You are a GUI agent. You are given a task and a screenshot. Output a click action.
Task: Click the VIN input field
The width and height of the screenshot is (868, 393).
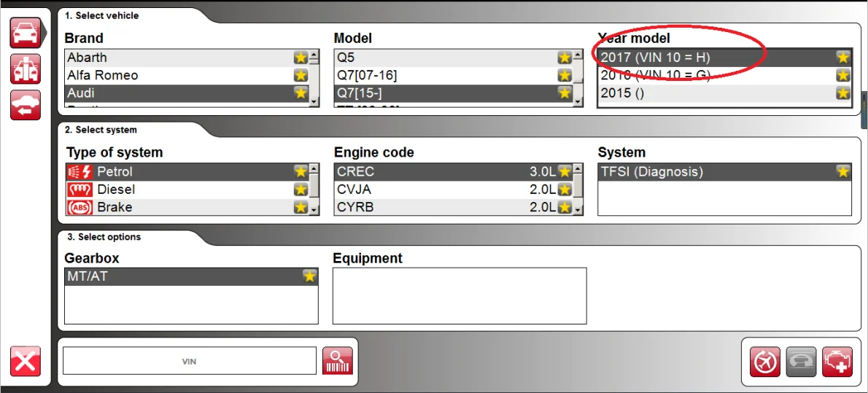click(190, 362)
